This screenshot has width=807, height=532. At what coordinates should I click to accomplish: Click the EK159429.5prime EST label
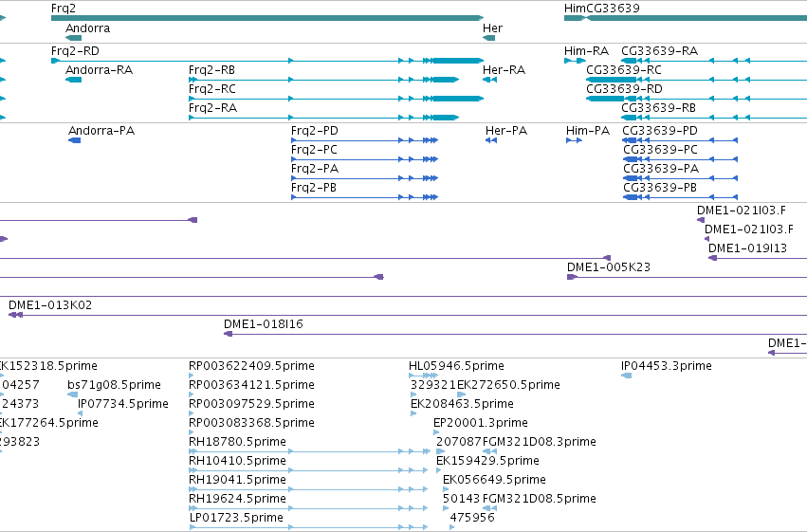(x=488, y=462)
